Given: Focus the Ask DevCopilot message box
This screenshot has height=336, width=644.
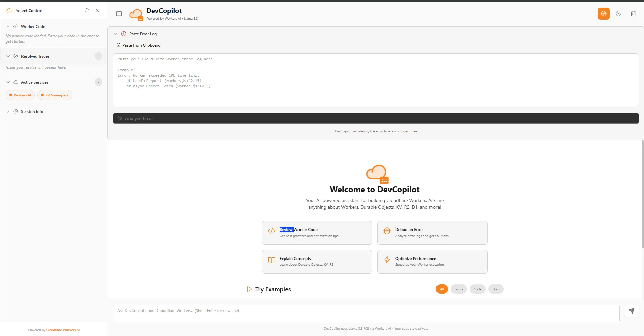Looking at the screenshot, I should (x=366, y=313).
